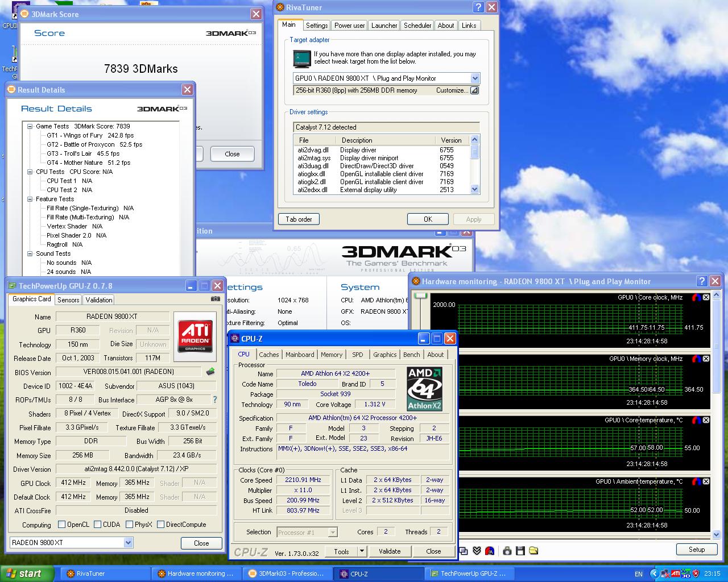
Task: Enable the OpenCL checkbox in GPU-Z
Action: click(63, 525)
